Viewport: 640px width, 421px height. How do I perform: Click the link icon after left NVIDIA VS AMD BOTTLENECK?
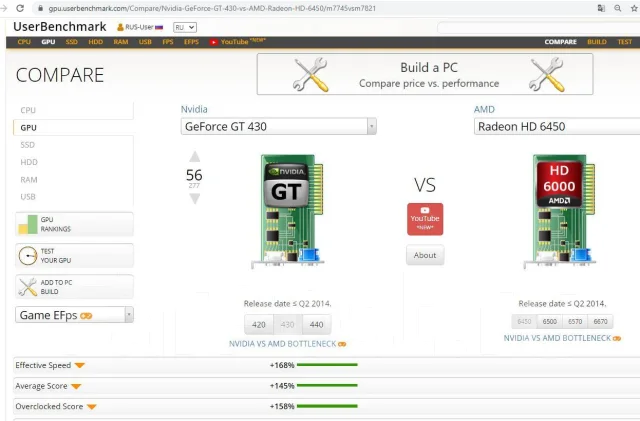[x=342, y=344]
